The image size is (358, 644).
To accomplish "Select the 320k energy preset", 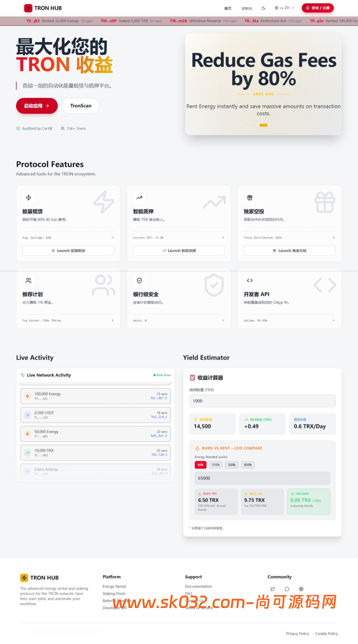I will (x=232, y=465).
